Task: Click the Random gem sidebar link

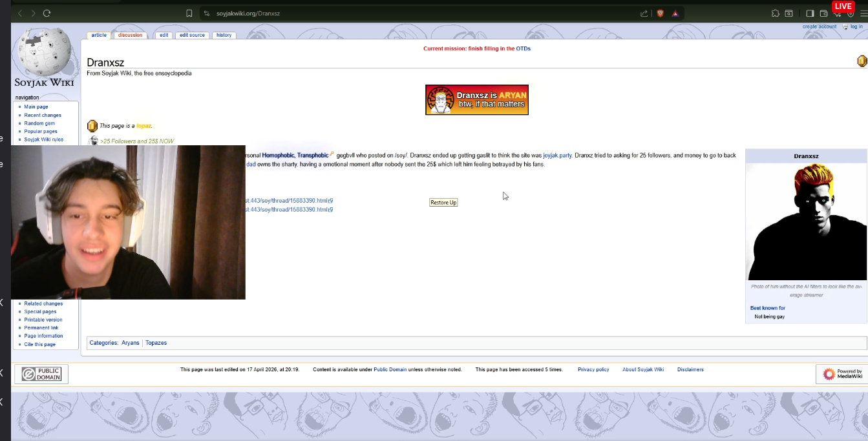Action: tap(39, 123)
